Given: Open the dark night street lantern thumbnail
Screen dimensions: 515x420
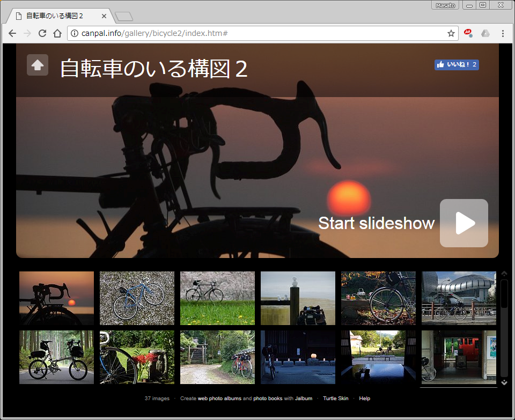Looking at the screenshot, I should (298, 357).
